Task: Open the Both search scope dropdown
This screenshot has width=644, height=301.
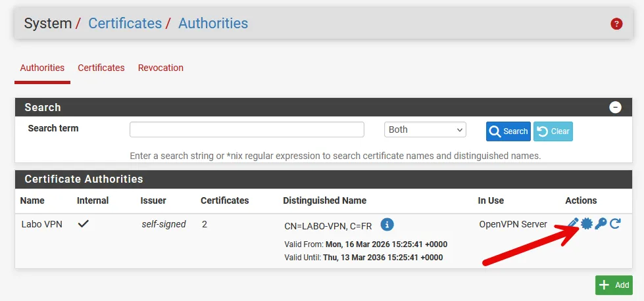Action: click(425, 130)
